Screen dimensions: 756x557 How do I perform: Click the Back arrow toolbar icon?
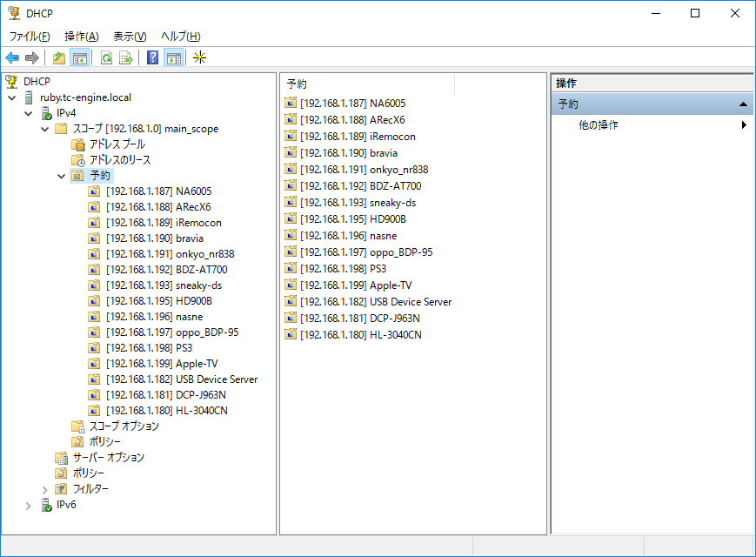point(12,57)
